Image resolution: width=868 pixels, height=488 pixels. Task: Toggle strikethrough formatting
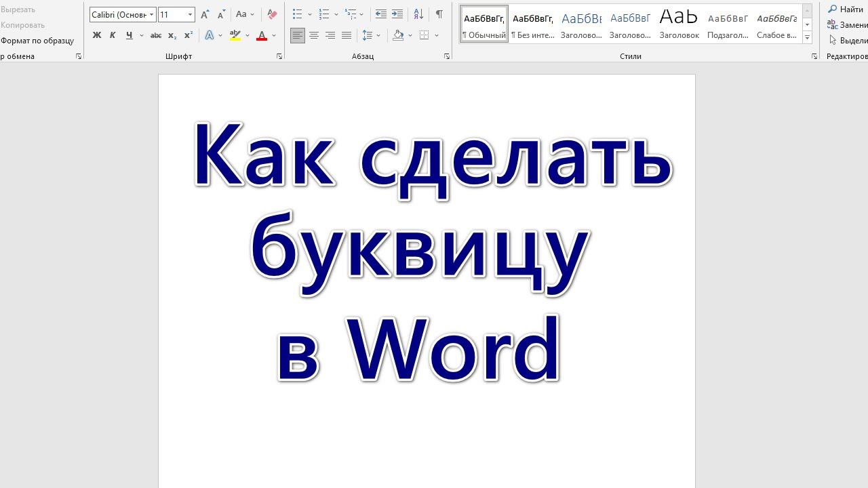[156, 35]
